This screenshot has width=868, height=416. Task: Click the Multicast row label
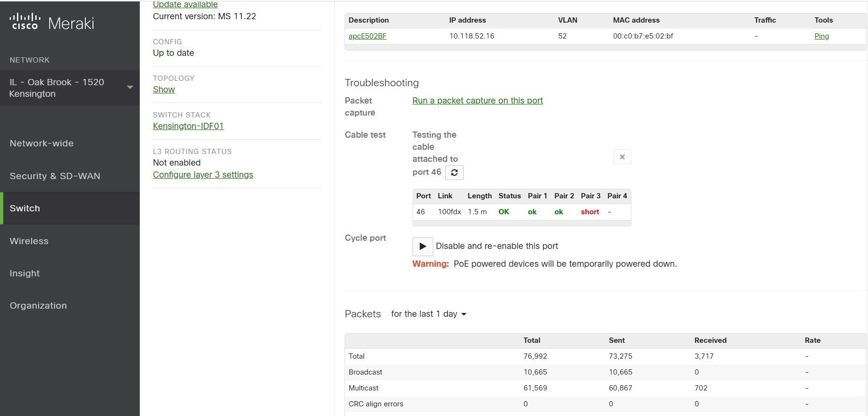click(x=363, y=388)
